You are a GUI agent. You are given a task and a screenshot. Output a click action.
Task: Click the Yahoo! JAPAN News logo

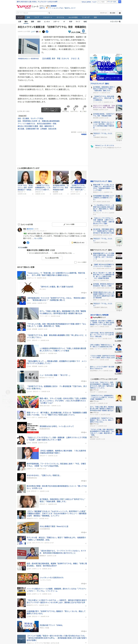[x=27, y=7]
